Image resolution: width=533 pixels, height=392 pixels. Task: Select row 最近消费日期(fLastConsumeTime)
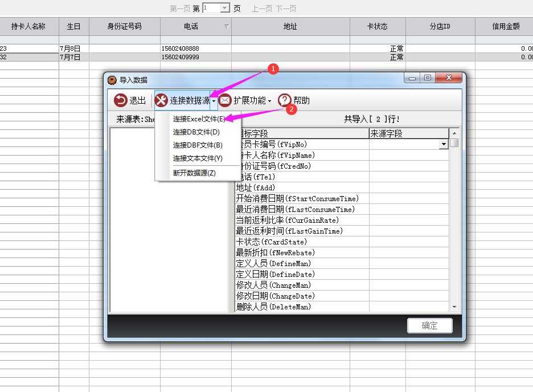pyautogui.click(x=342, y=210)
